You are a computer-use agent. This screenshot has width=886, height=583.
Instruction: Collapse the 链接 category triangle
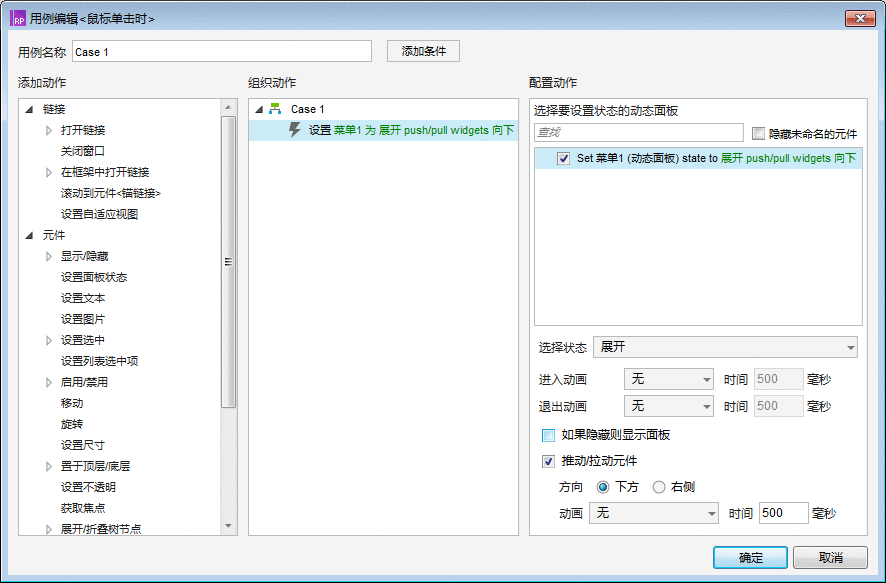tap(29, 110)
